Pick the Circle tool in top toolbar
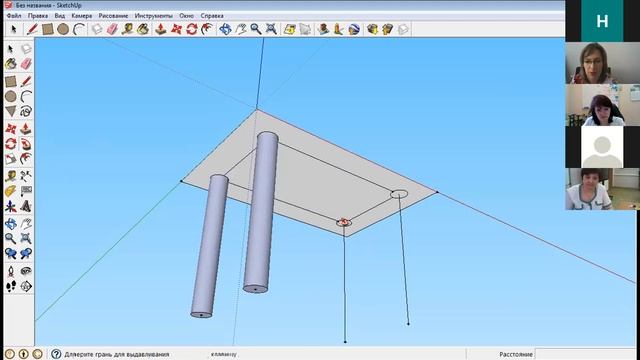The width and height of the screenshot is (640, 360). coord(63,29)
